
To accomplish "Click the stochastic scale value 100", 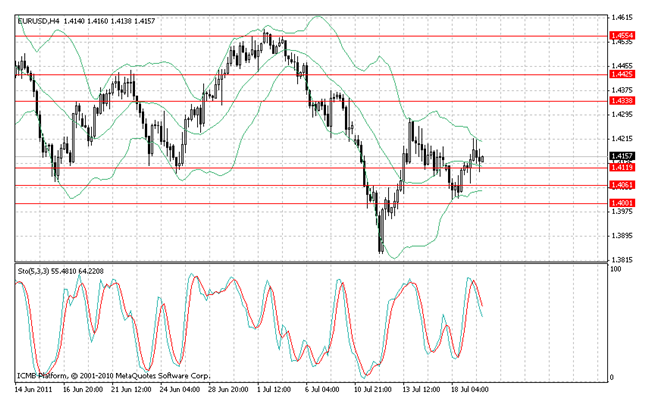I will point(616,269).
